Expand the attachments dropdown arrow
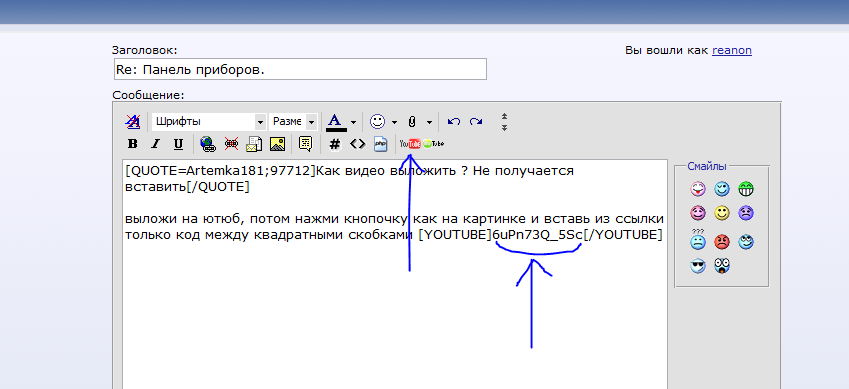The image size is (849, 389). (x=429, y=122)
